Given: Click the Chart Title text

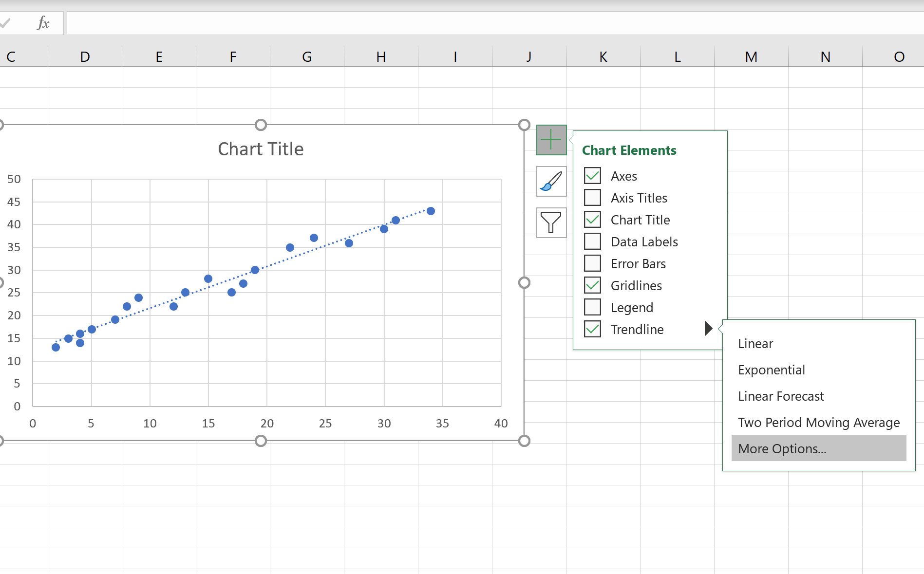Looking at the screenshot, I should pos(261,149).
